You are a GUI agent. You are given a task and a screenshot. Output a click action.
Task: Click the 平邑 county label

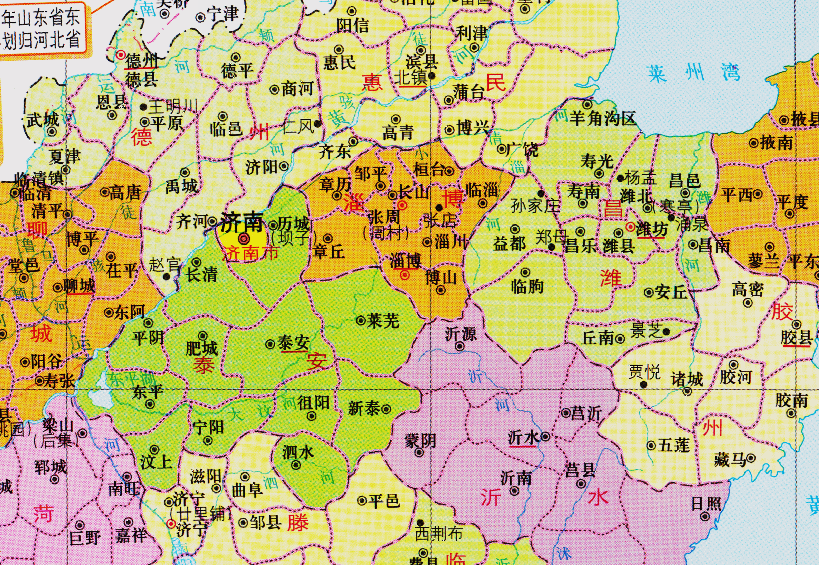tap(384, 501)
